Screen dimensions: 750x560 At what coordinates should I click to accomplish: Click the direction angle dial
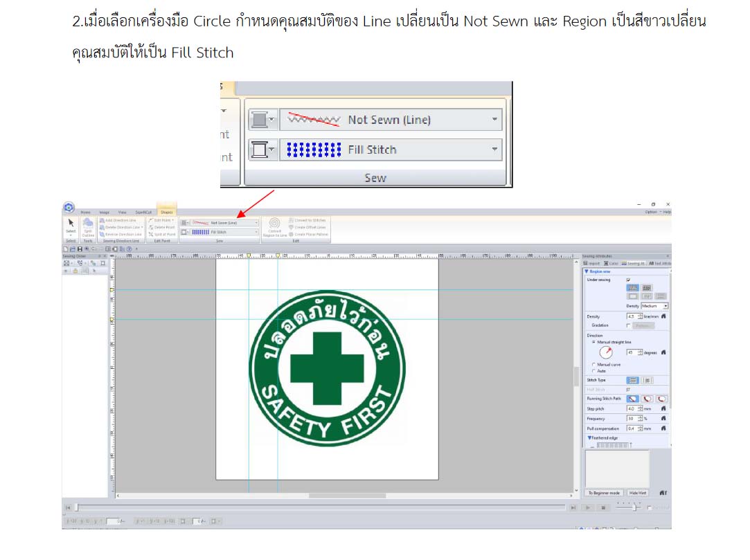606,352
